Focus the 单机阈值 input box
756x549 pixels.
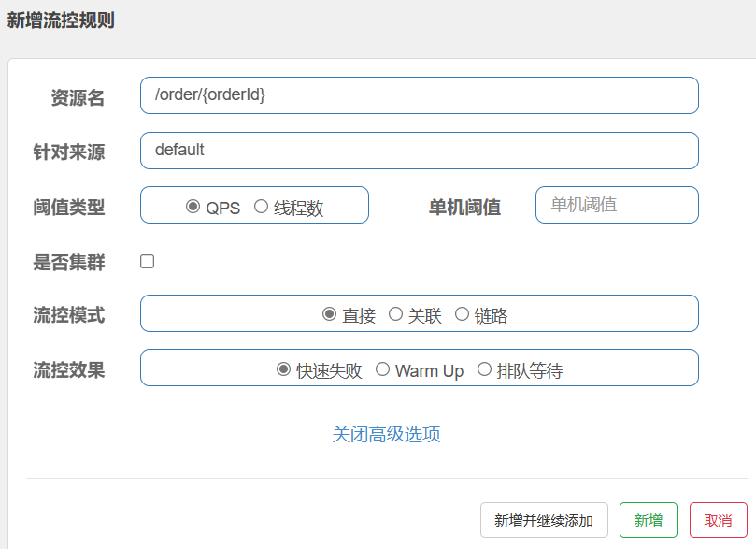click(x=616, y=205)
